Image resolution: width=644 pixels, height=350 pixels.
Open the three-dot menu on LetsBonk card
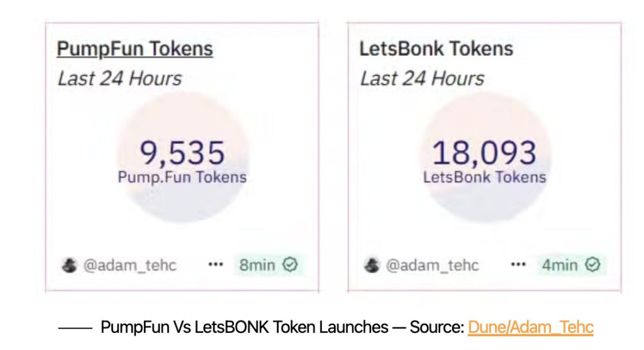[518, 264]
